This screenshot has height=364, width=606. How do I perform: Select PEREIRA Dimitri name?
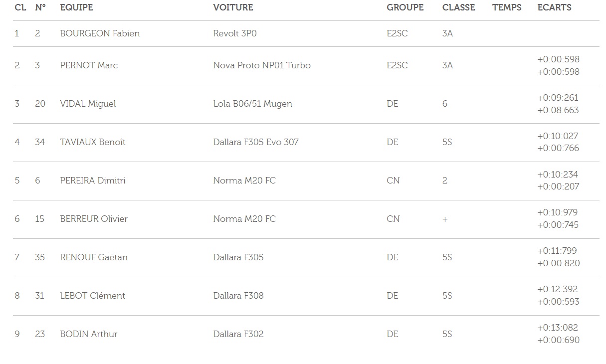tap(93, 181)
